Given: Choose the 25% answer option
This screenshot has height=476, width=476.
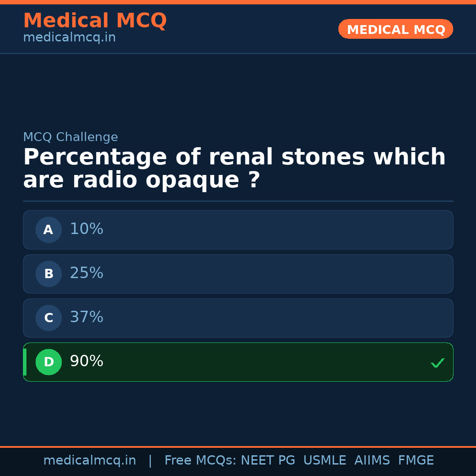Looking at the screenshot, I should coord(238,274).
